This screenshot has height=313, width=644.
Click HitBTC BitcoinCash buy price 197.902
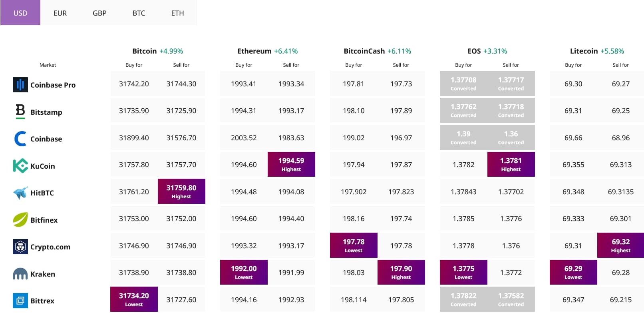354,191
